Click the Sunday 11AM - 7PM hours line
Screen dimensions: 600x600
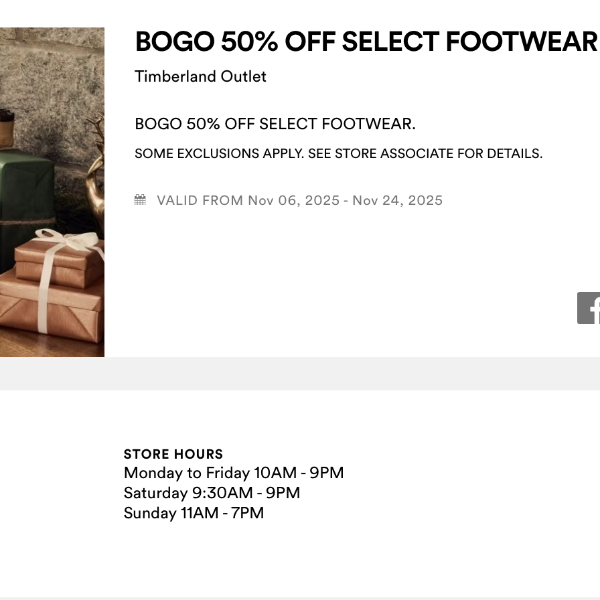193,513
